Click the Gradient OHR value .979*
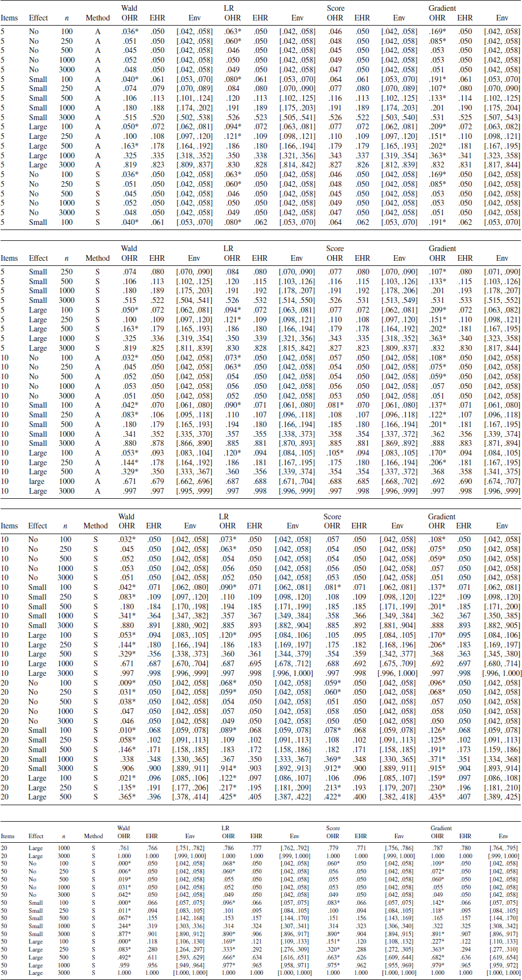This screenshot has height=980, width=522. (x=438, y=965)
